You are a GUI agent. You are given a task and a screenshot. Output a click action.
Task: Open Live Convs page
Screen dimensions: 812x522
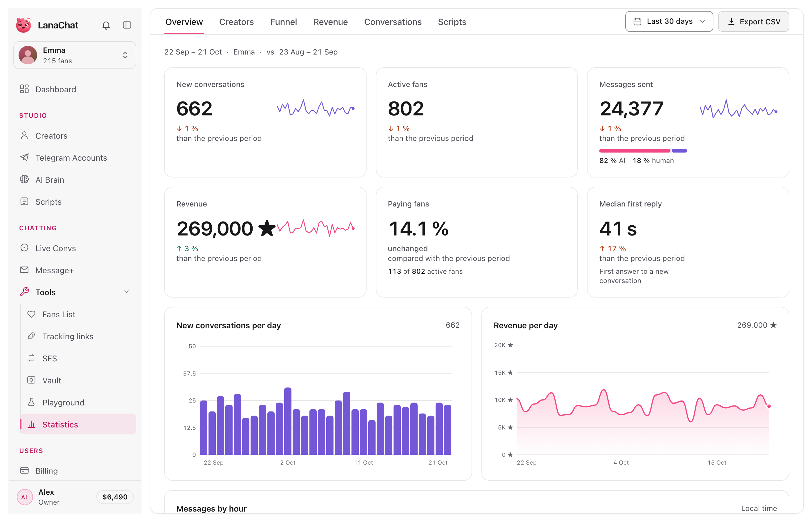pos(75,248)
